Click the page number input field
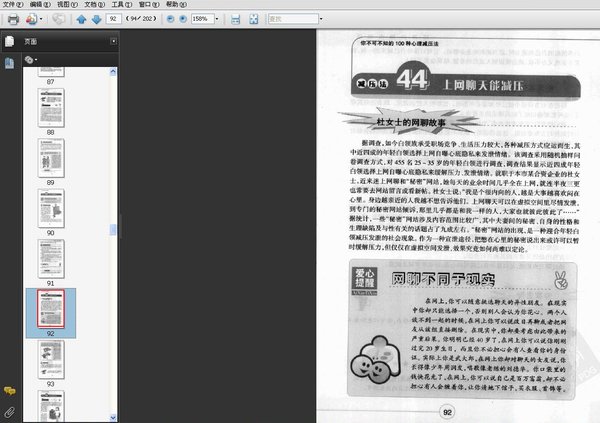600x423 pixels. point(113,18)
